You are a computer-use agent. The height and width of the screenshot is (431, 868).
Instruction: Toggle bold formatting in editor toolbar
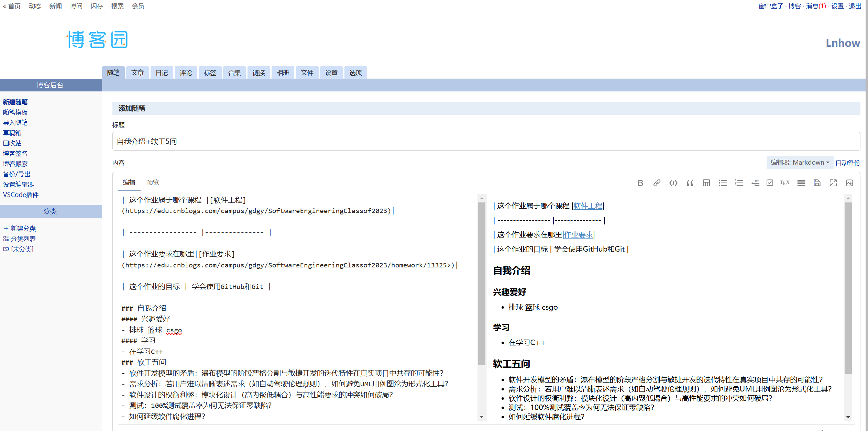click(x=640, y=183)
